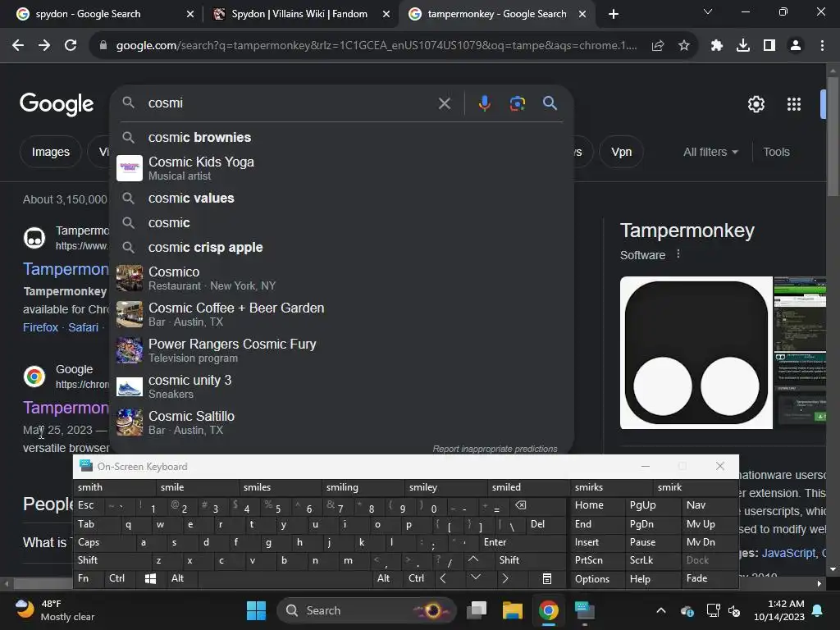Show hidden system tray icons
This screenshot has width=840, height=630.
tap(661, 610)
